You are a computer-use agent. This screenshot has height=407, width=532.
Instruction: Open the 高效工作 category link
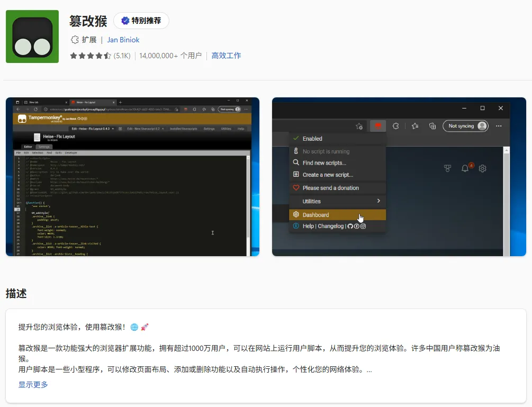[226, 56]
